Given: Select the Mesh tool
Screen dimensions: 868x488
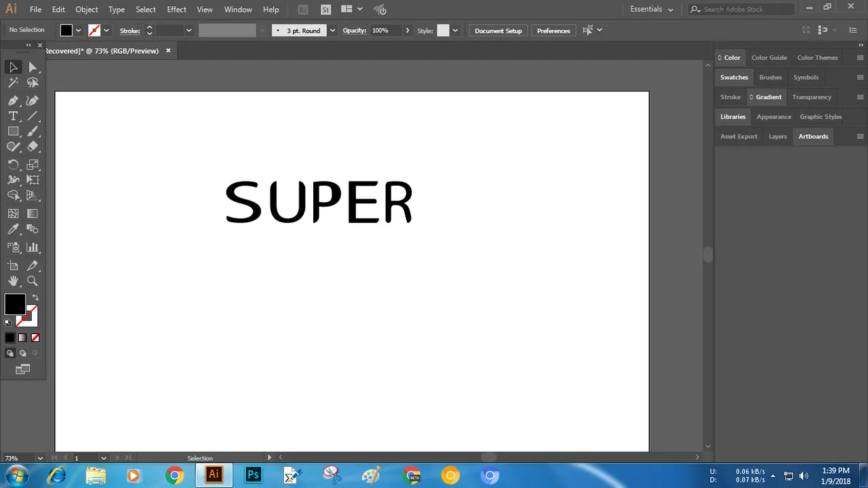Looking at the screenshot, I should (x=13, y=213).
